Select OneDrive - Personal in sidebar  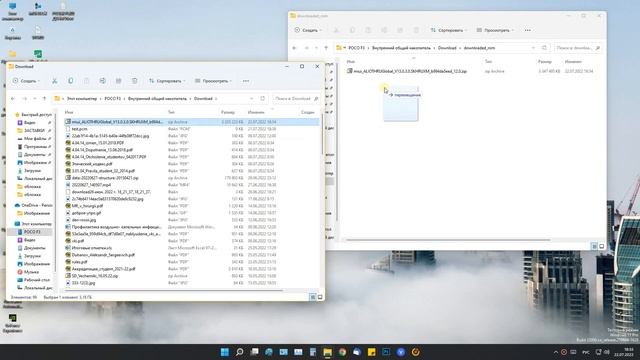(33, 205)
